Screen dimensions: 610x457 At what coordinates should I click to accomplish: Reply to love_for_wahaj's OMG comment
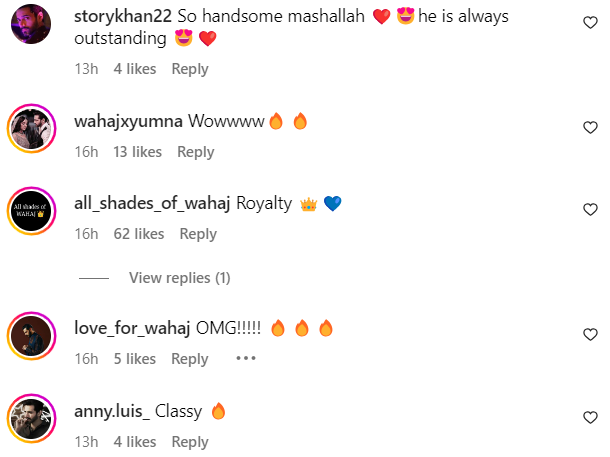(190, 359)
